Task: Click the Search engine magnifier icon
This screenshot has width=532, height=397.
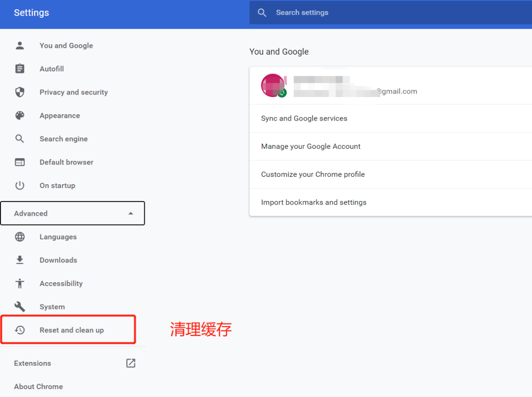Action: coord(20,138)
